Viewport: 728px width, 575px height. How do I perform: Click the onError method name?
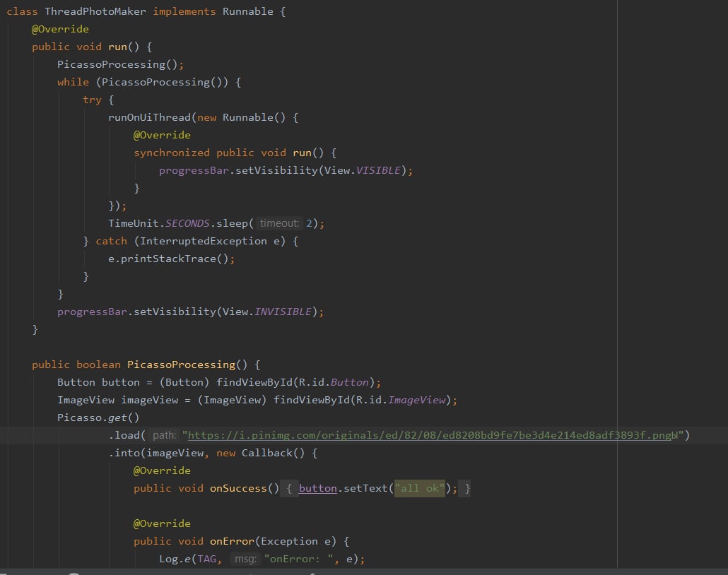[x=232, y=541]
